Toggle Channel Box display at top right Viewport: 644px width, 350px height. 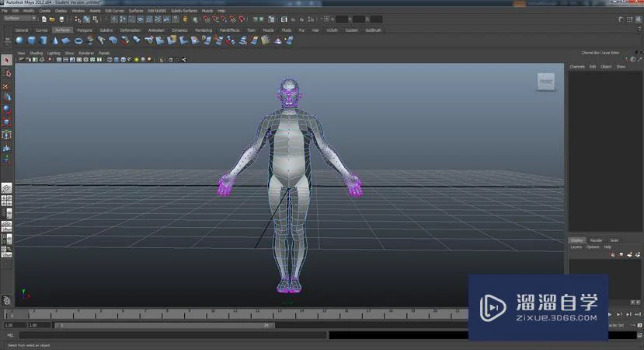pos(639,19)
